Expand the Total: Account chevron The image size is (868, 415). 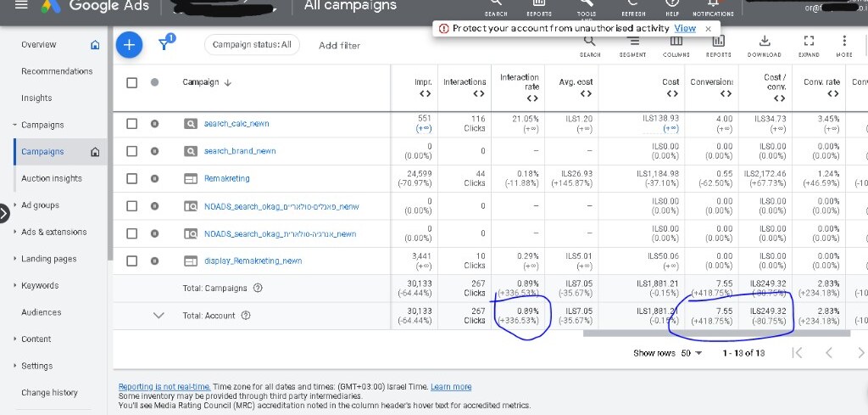(159, 316)
